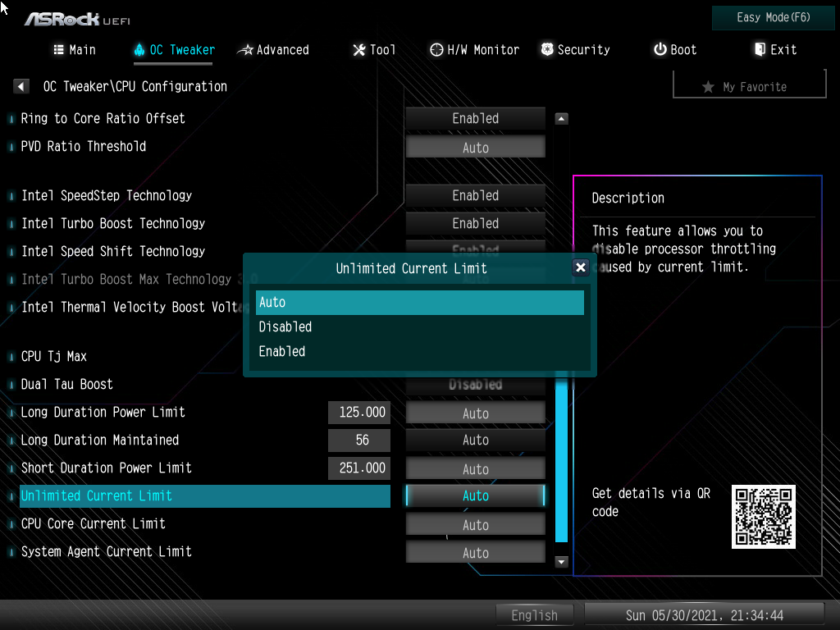
Task: Select PVD Ratio Threshold row
Action: coord(205,146)
